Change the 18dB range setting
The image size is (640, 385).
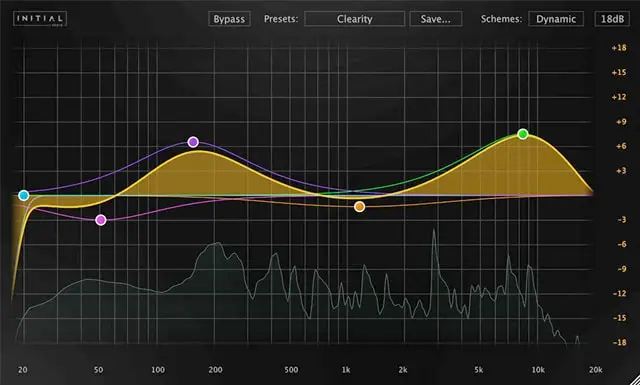click(x=612, y=19)
